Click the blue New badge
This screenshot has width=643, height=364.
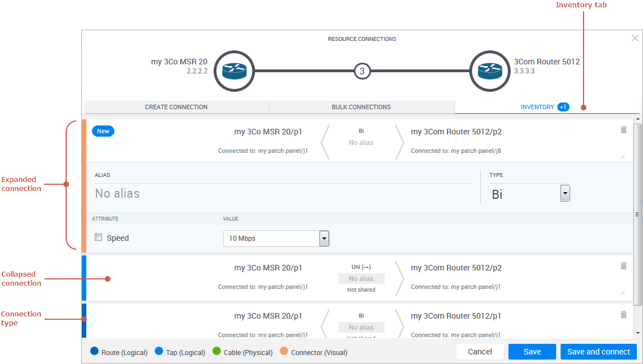click(103, 131)
